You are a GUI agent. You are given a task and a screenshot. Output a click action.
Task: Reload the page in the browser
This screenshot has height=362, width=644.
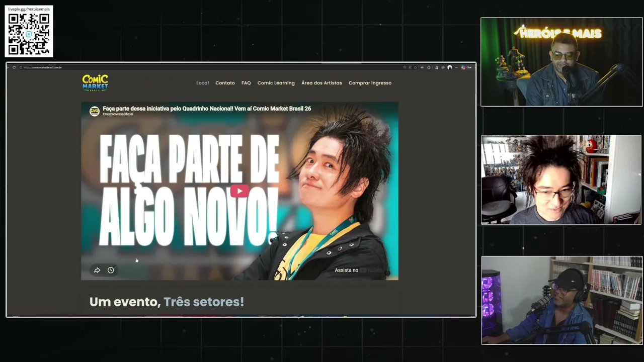coord(14,67)
